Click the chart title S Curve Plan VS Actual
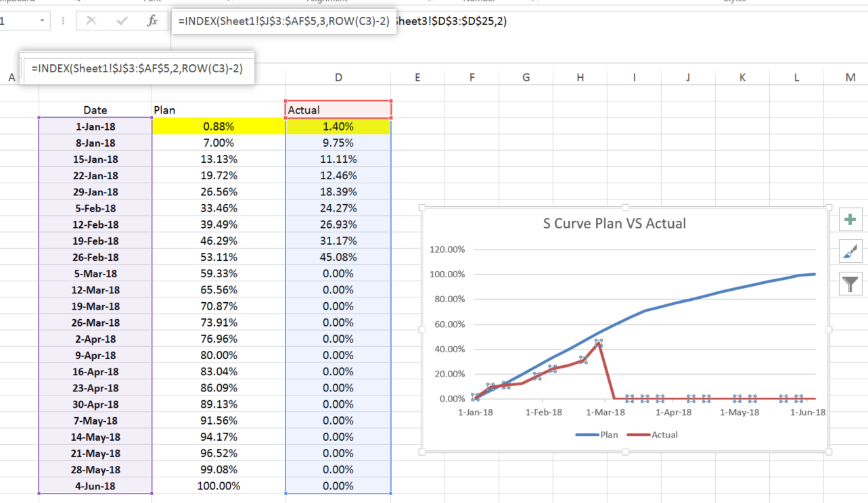 tap(614, 223)
